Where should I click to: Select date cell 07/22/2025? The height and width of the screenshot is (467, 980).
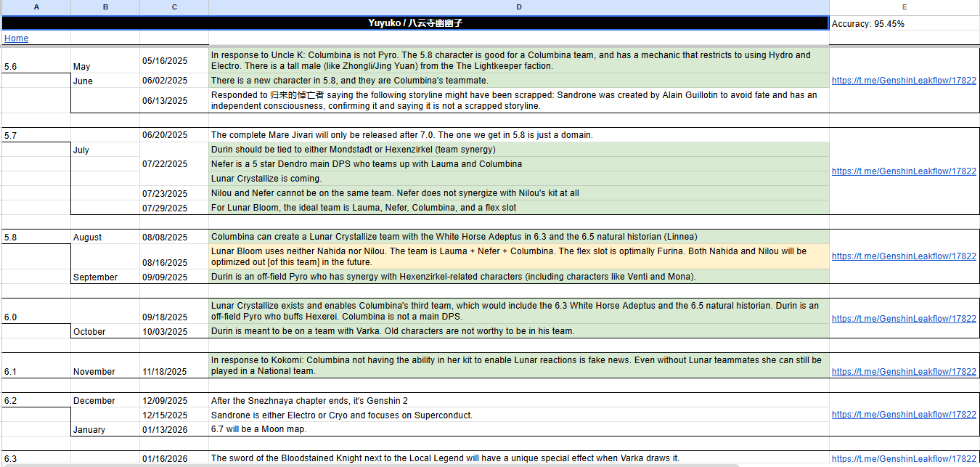(x=174, y=164)
